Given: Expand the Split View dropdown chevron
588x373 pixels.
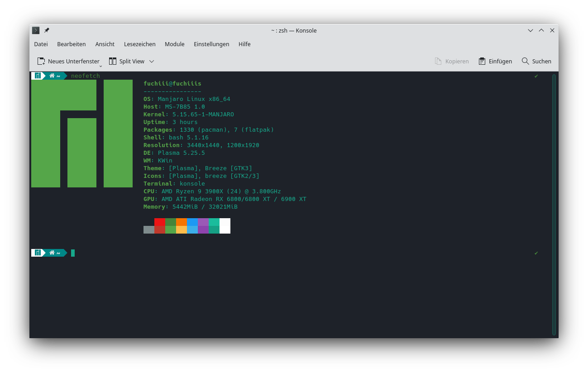Looking at the screenshot, I should [152, 61].
